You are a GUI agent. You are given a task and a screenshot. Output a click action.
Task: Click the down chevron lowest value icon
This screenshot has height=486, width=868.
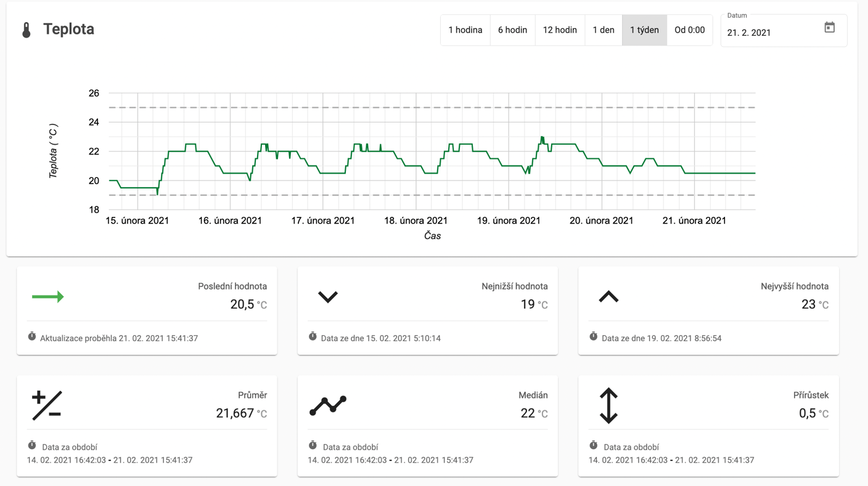(327, 297)
